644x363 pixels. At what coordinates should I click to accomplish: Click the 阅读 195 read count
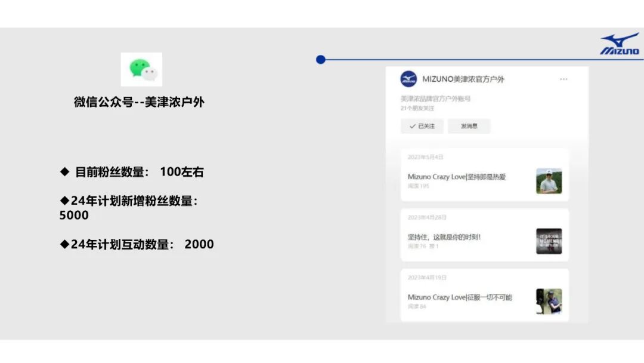tap(418, 186)
